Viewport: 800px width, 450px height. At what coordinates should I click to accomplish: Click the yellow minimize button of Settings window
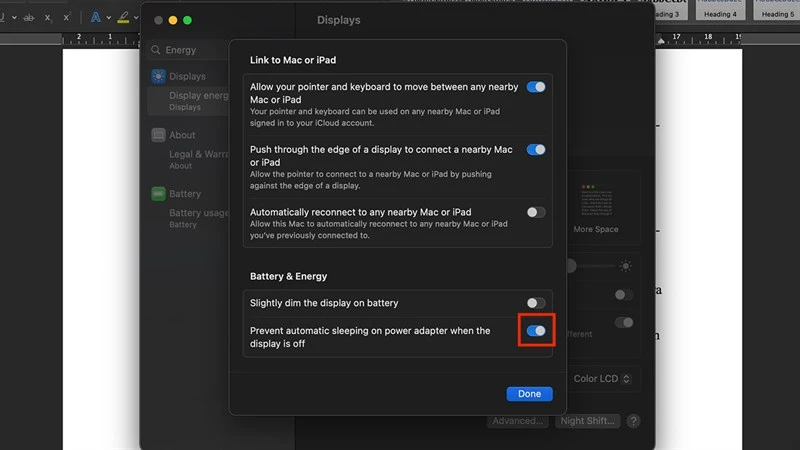click(x=173, y=20)
